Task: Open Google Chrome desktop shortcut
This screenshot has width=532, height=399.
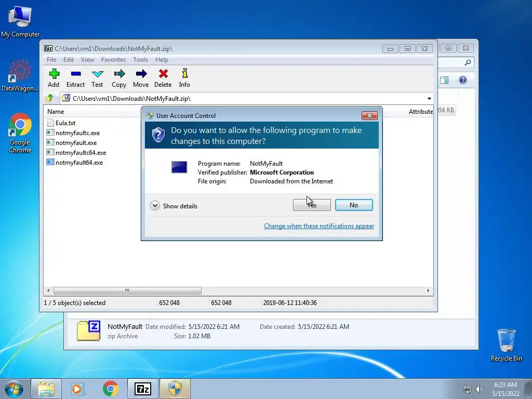Action: 20,133
